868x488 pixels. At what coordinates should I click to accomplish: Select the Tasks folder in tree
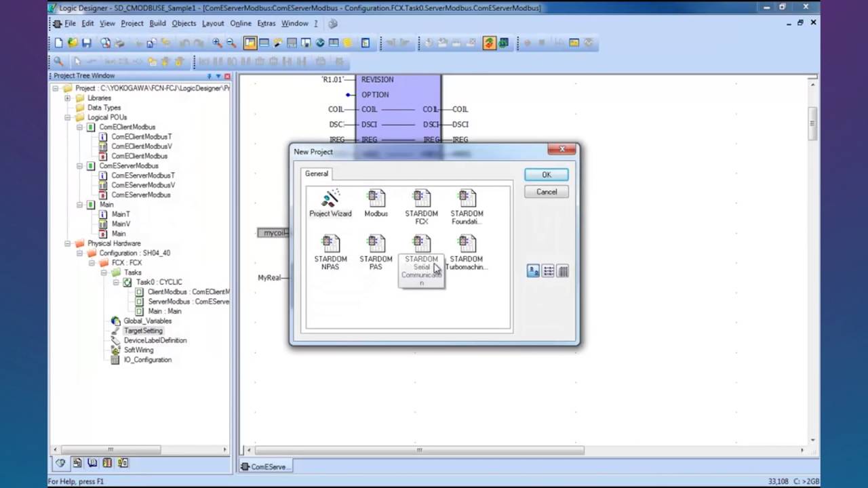pos(132,272)
